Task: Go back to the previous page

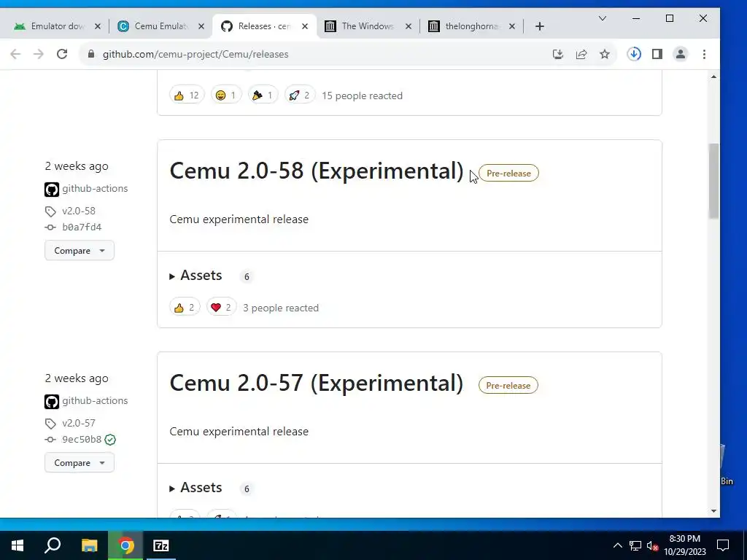Action: coord(15,54)
